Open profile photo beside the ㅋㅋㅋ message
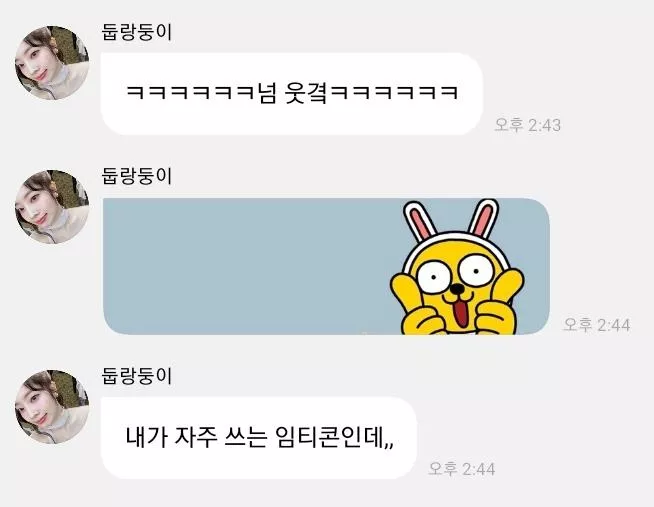 click(x=52, y=63)
